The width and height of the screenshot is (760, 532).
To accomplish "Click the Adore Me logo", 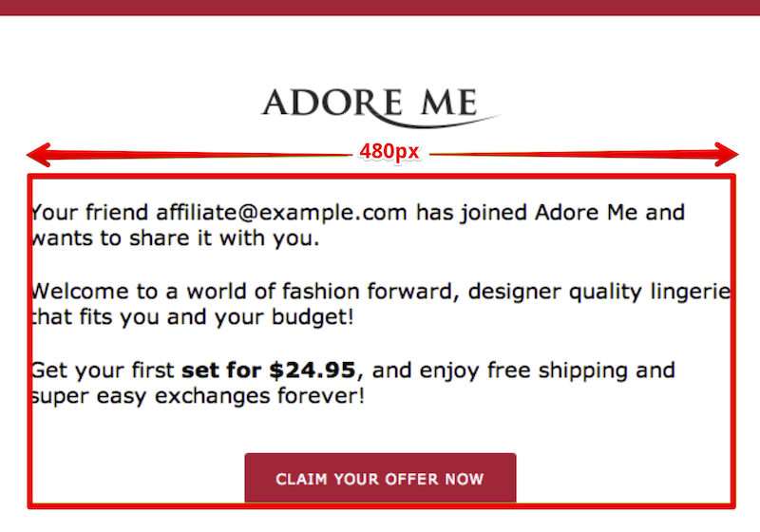I will click(x=381, y=107).
